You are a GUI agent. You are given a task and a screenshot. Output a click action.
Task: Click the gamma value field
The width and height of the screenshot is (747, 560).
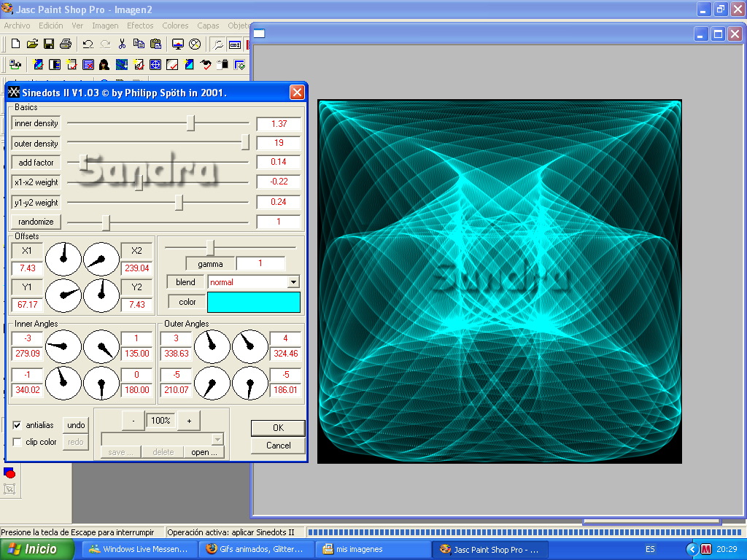pos(260,263)
